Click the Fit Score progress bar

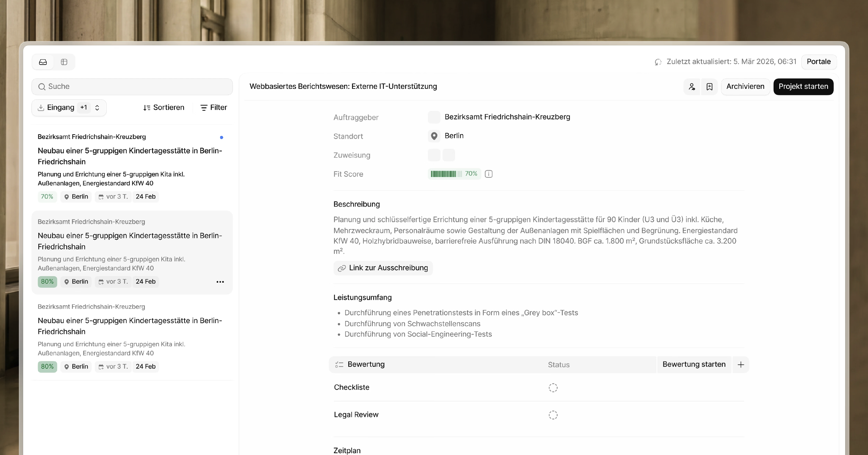tap(446, 174)
